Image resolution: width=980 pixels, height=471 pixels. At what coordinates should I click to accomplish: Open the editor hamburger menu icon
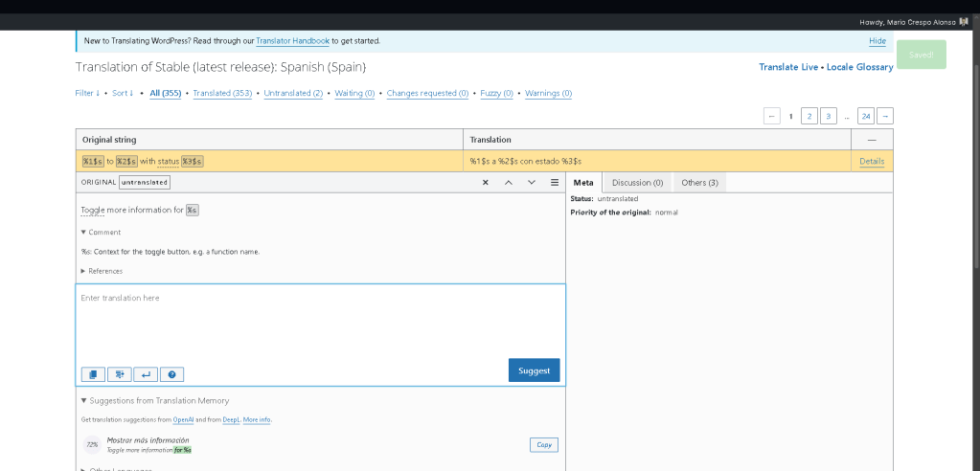555,182
